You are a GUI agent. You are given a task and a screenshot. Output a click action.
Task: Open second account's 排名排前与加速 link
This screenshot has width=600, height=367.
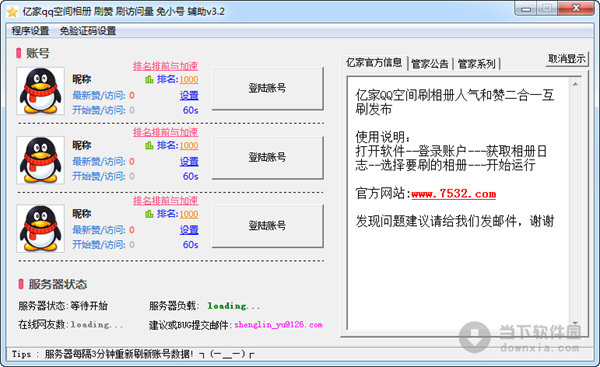pyautogui.click(x=165, y=132)
